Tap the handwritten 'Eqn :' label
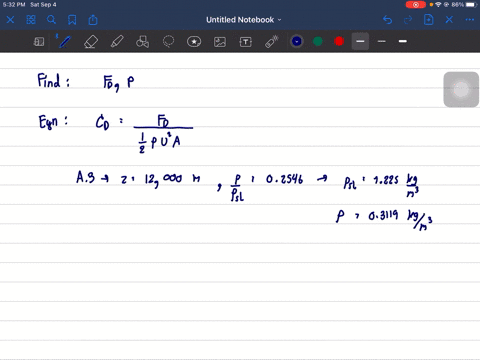 pos(53,121)
